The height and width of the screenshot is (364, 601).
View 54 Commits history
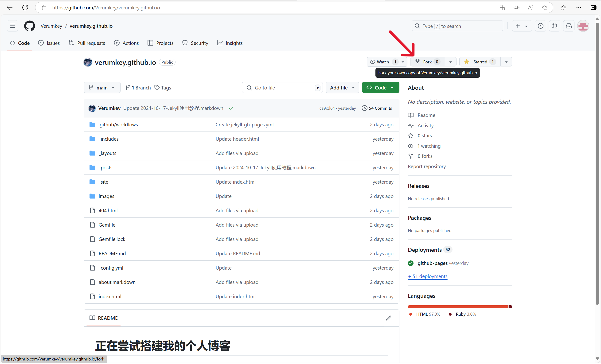[377, 108]
